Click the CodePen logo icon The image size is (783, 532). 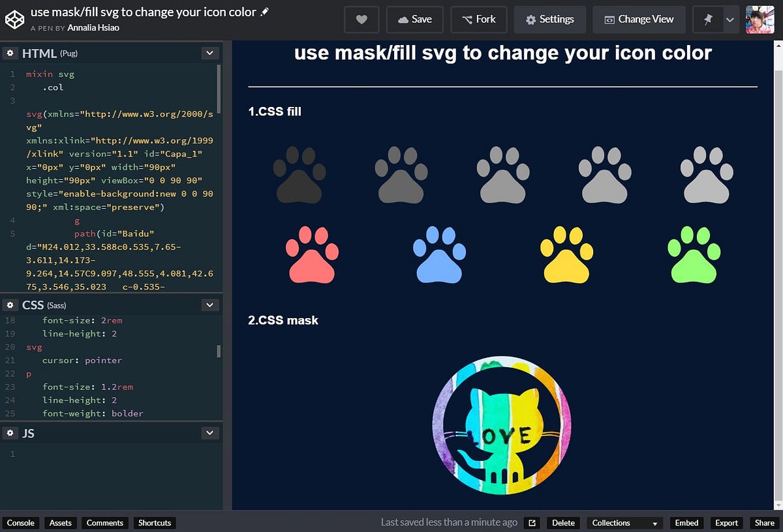pyautogui.click(x=14, y=19)
